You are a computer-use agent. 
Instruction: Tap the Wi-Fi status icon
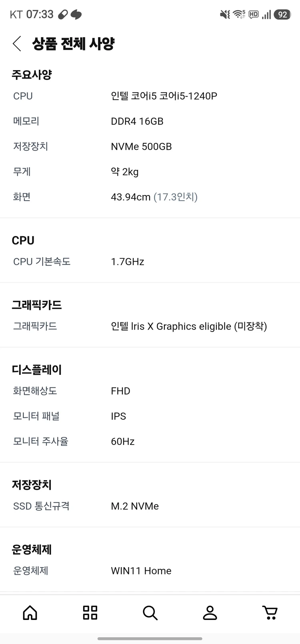point(239,14)
